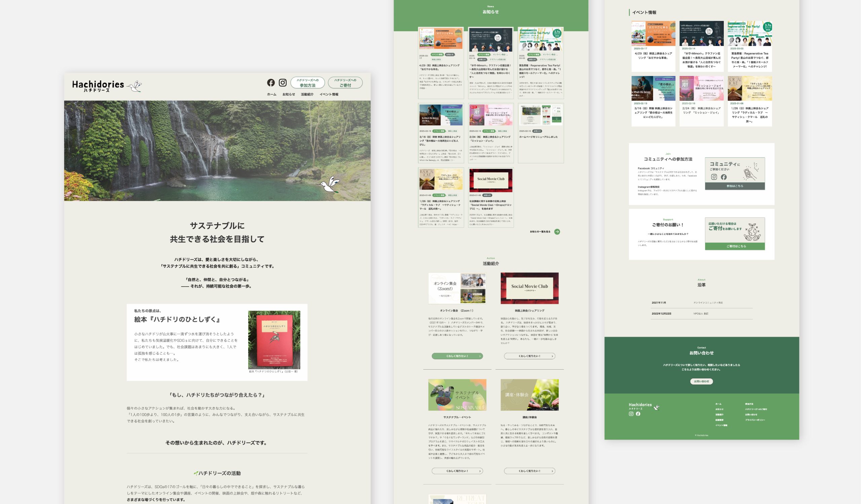Open the 4/29 おだやかな革命 news card image

pos(441,39)
